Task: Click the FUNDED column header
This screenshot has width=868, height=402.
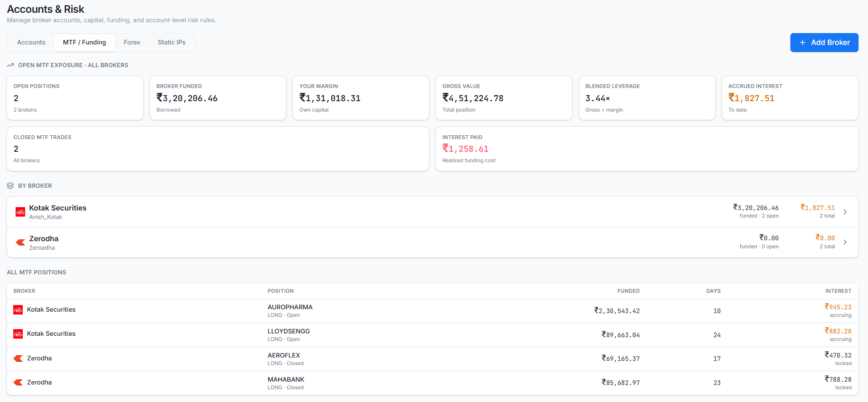Action: (x=629, y=291)
